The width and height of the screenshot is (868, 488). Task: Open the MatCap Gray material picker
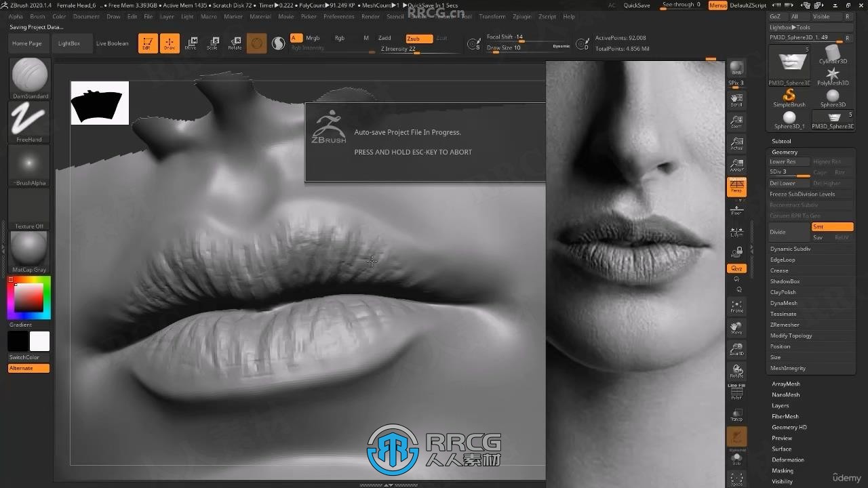pos(30,251)
